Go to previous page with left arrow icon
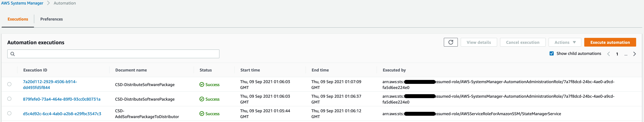 click(x=608, y=53)
